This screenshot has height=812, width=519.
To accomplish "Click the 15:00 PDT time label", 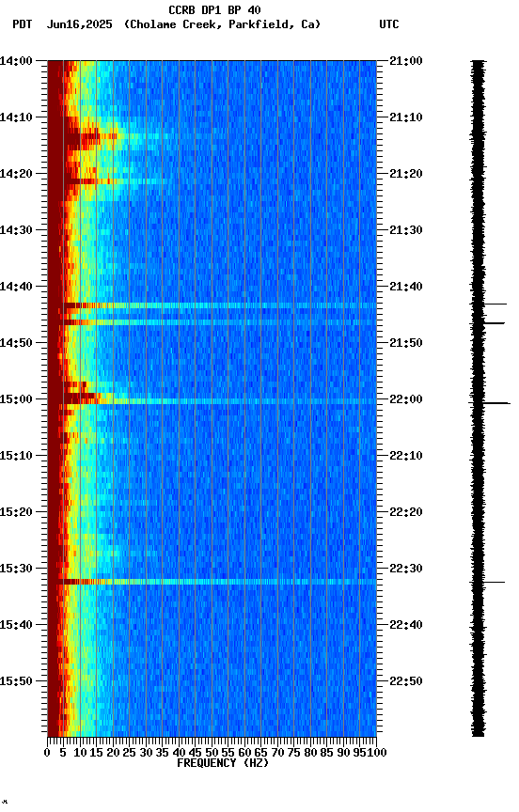I will click(16, 399).
